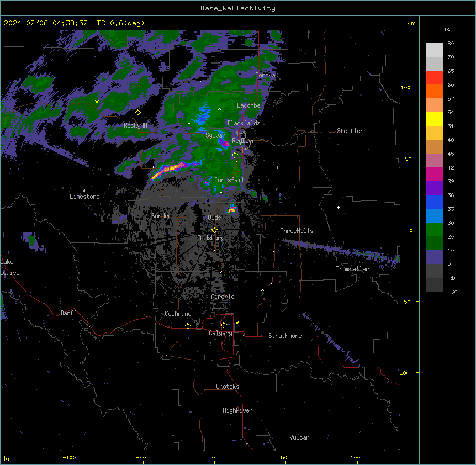The image size is (476, 465).
Task: Click the Vulcan label
Action: pos(300,437)
